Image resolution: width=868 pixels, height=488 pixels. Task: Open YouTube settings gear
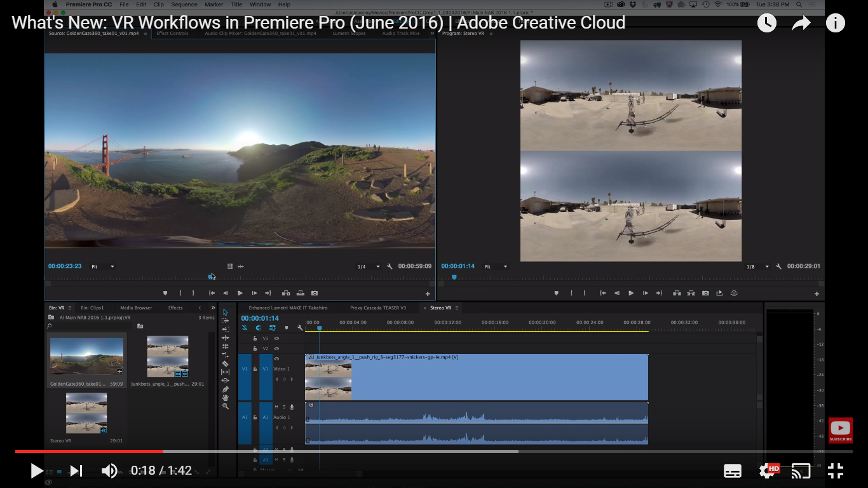coord(768,471)
